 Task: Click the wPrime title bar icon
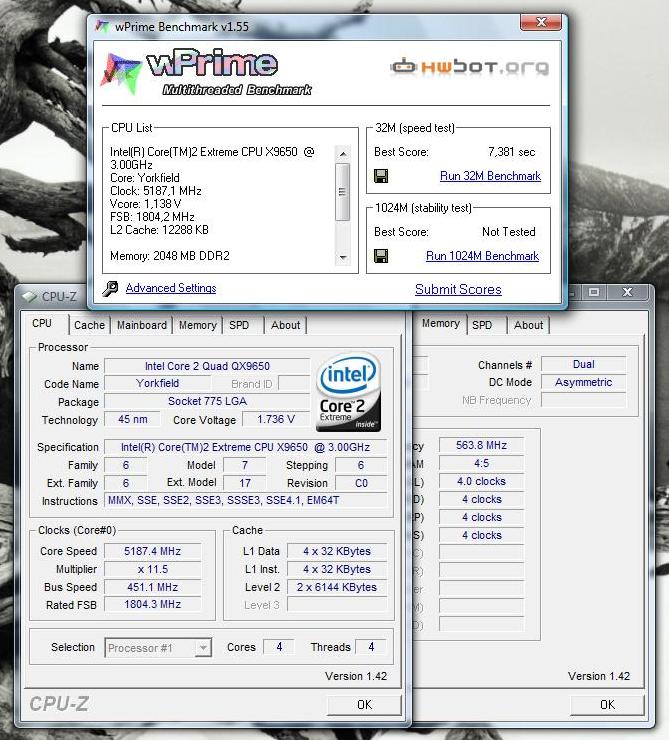coord(102,26)
